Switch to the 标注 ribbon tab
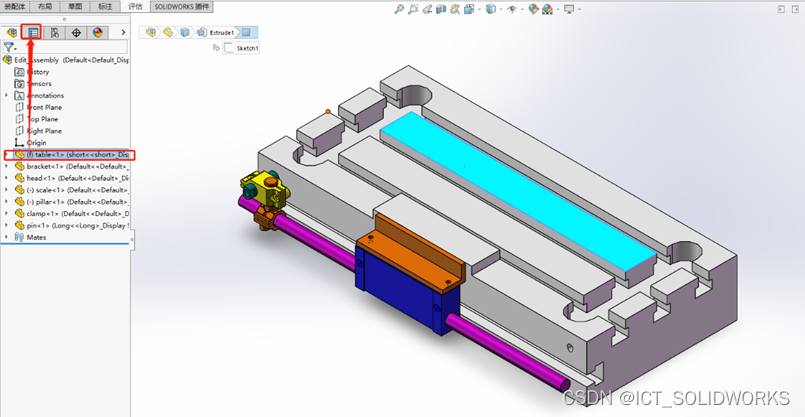This screenshot has width=805, height=417. point(105,7)
